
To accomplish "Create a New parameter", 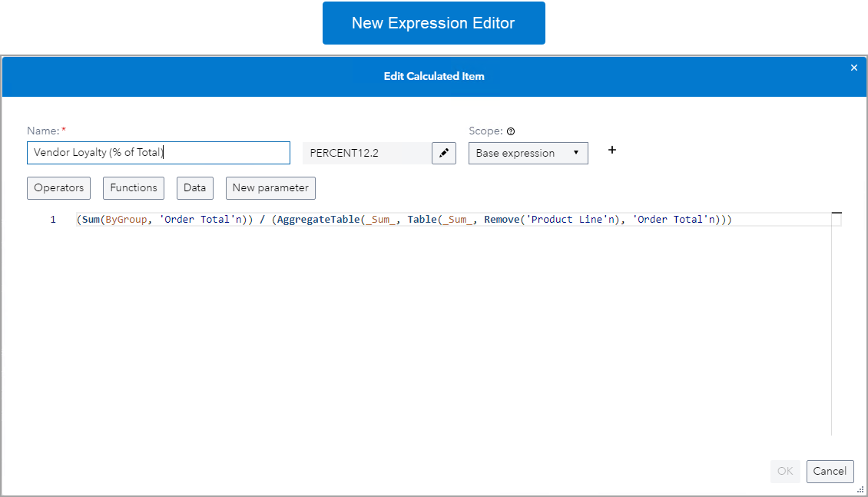I will click(270, 187).
